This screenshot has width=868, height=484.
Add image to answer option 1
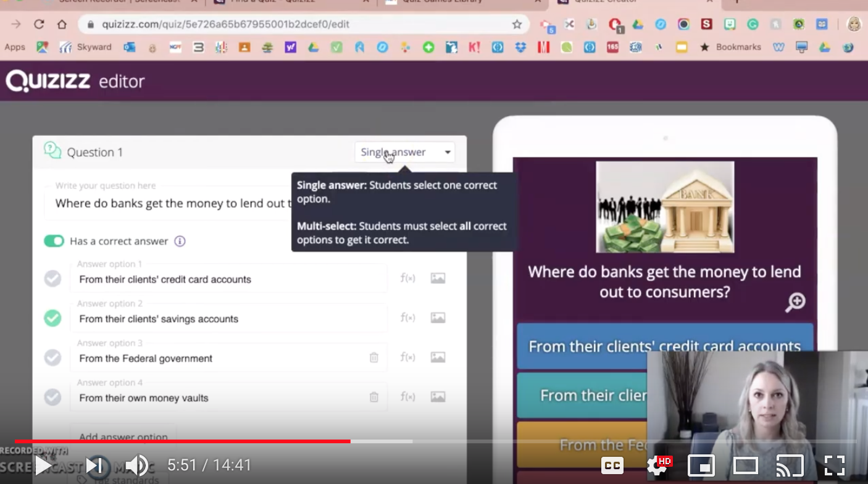tap(438, 278)
